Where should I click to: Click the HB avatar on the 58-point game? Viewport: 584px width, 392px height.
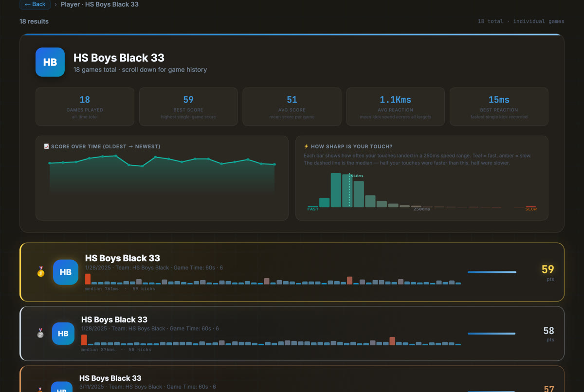(x=63, y=334)
